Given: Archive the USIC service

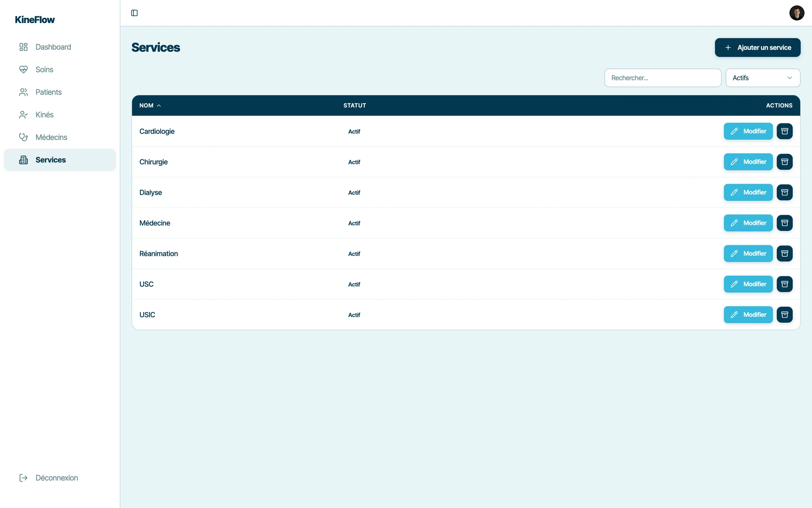Looking at the screenshot, I should click(x=785, y=315).
